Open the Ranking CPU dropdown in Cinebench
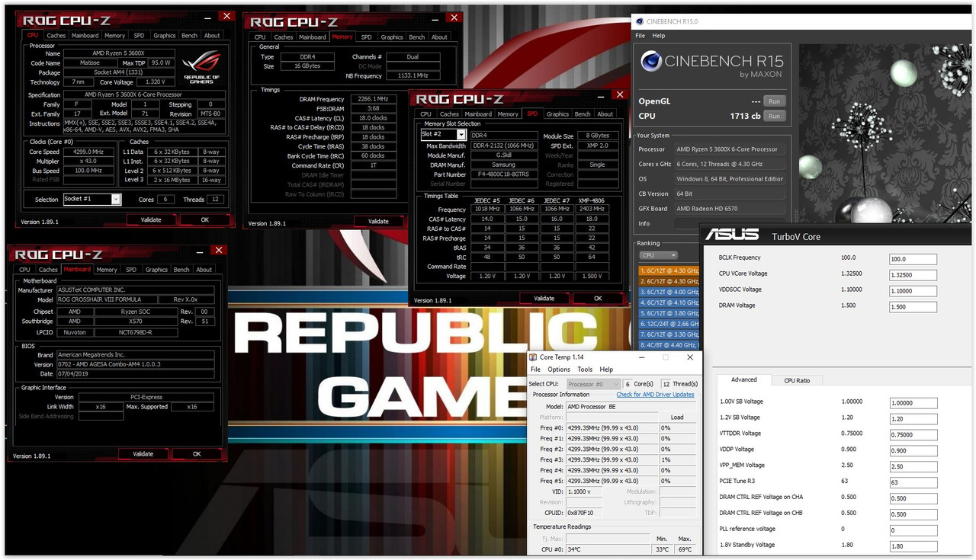The height and width of the screenshot is (560, 976). (x=658, y=255)
